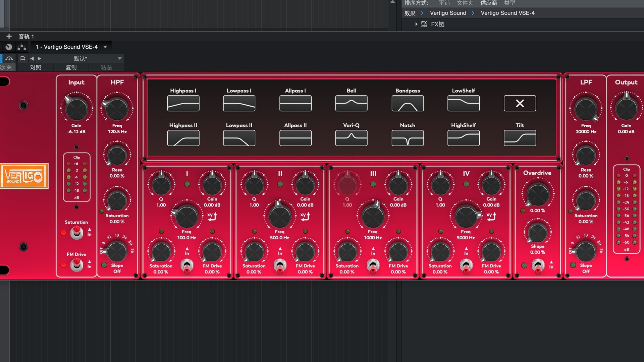Click the plugin bypass power icon
This screenshot has height=362, width=644.
click(9, 47)
